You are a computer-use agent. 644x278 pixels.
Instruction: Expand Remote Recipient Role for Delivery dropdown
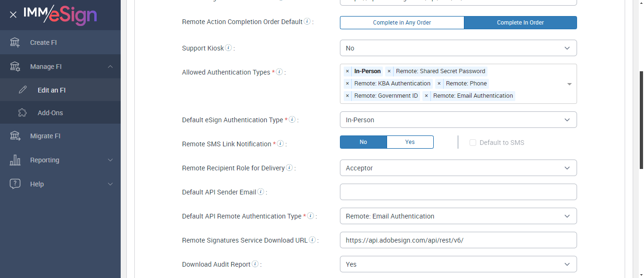tap(458, 168)
